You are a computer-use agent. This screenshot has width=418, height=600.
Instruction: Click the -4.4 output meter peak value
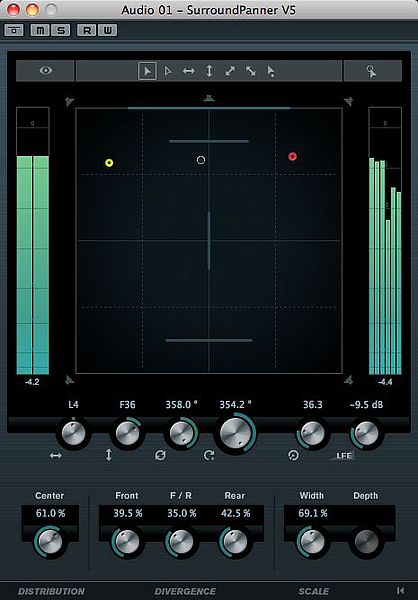pyautogui.click(x=385, y=382)
